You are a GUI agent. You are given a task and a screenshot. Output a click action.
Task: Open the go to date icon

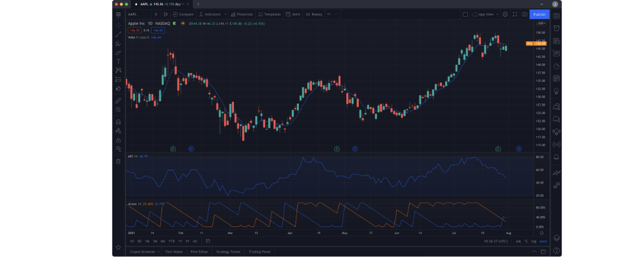point(208,241)
